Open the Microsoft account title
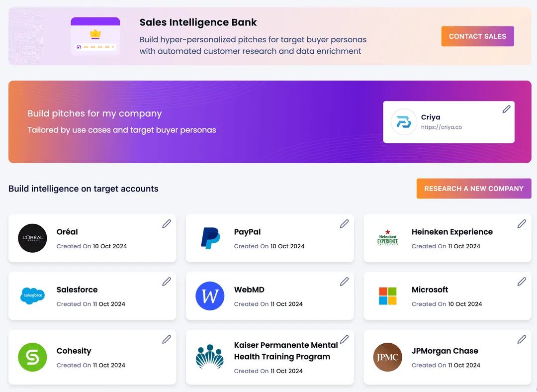The image size is (537, 392). (x=430, y=290)
